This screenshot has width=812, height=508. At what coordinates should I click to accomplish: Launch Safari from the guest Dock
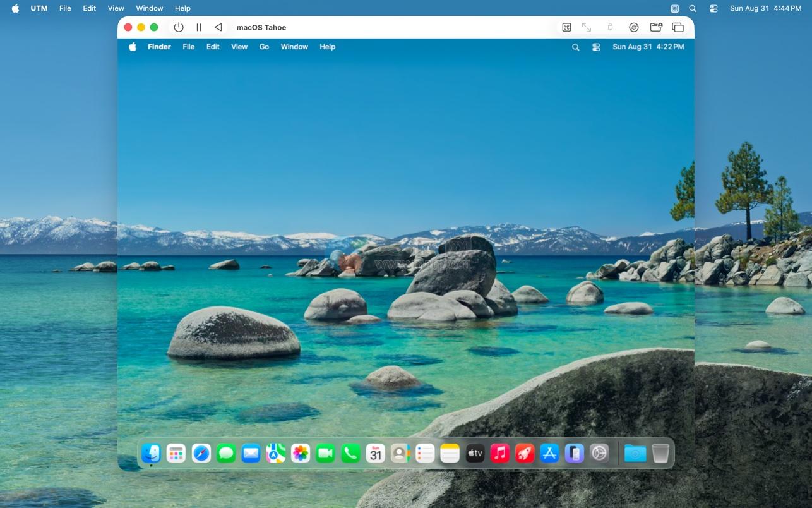point(201,453)
